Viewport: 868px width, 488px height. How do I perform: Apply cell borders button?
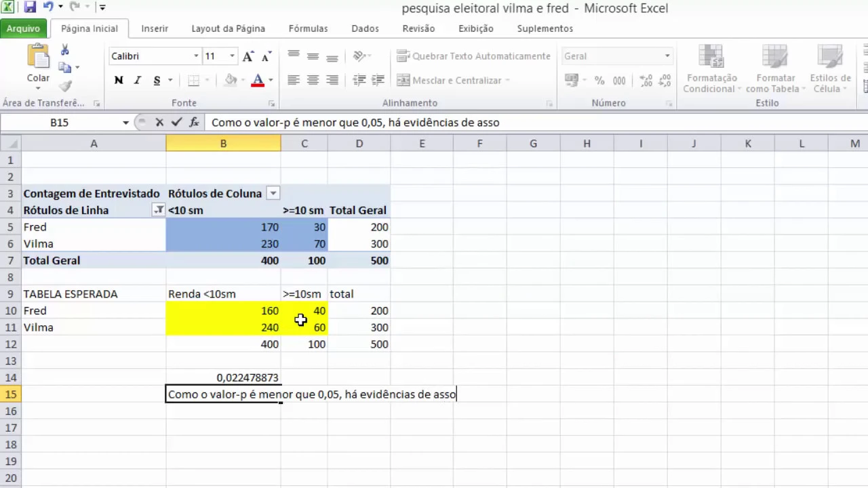point(193,80)
